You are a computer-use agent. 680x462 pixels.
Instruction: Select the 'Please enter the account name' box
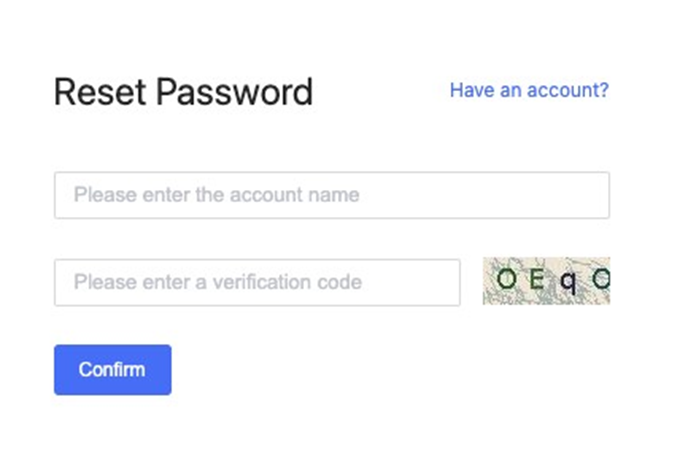pyautogui.click(x=331, y=195)
